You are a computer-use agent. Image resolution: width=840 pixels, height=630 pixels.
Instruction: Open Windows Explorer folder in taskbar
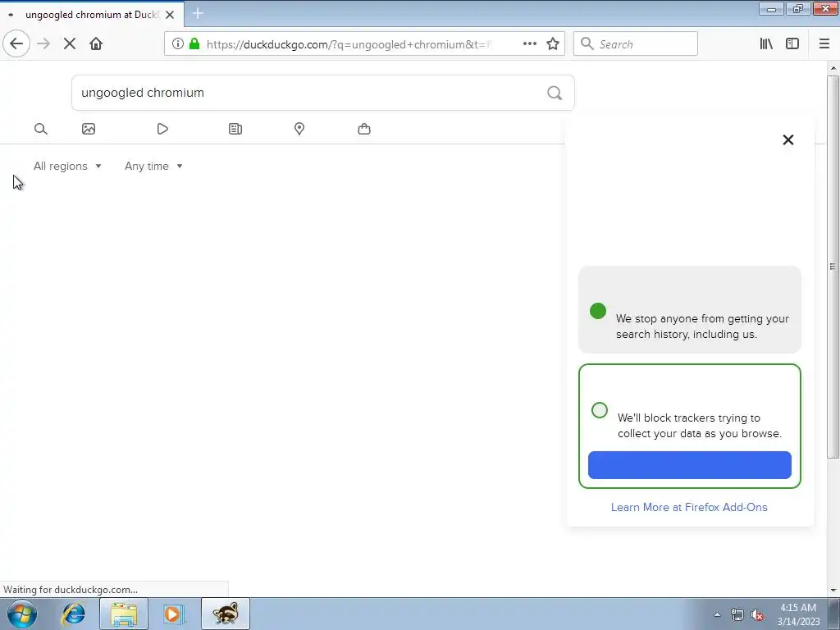pos(124,614)
